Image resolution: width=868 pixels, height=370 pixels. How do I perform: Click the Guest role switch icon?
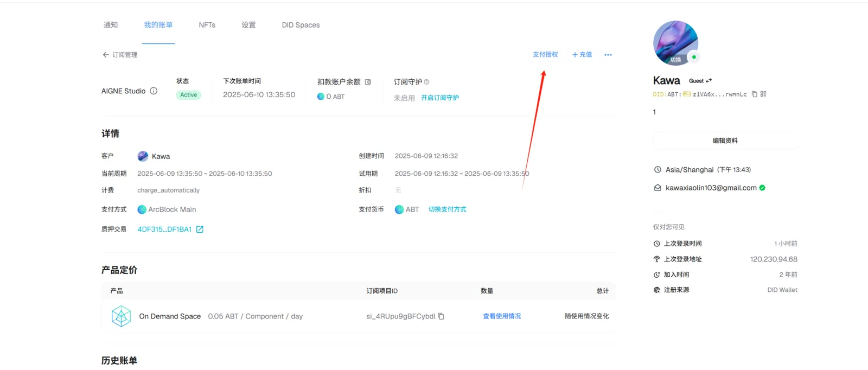click(x=709, y=81)
